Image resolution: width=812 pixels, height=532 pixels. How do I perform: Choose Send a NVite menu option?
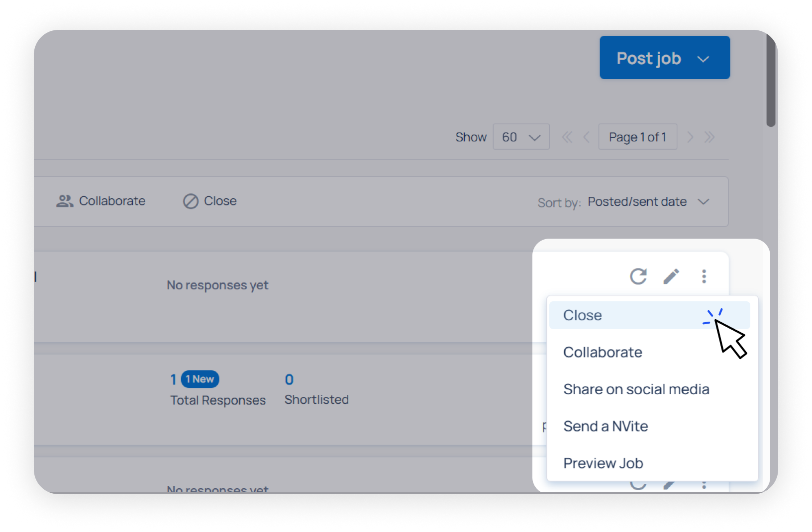[606, 426]
